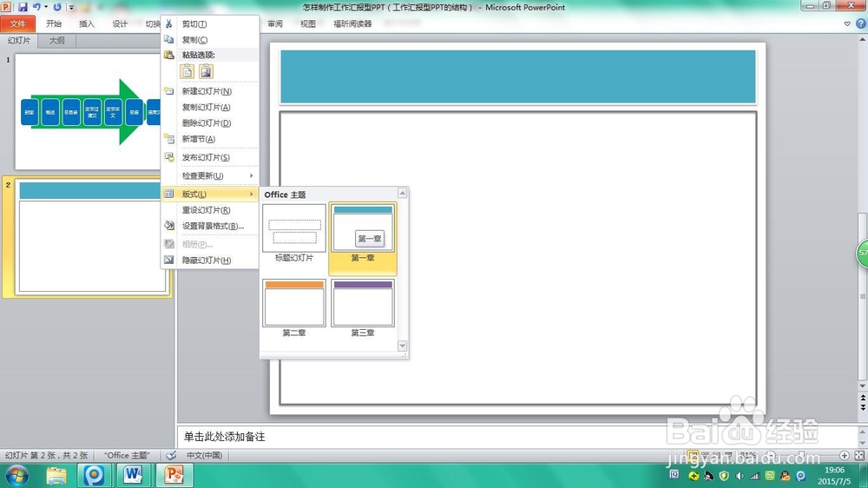Expand the 版式 layout submenu arrow
Screen dimensions: 868x488
(252, 194)
